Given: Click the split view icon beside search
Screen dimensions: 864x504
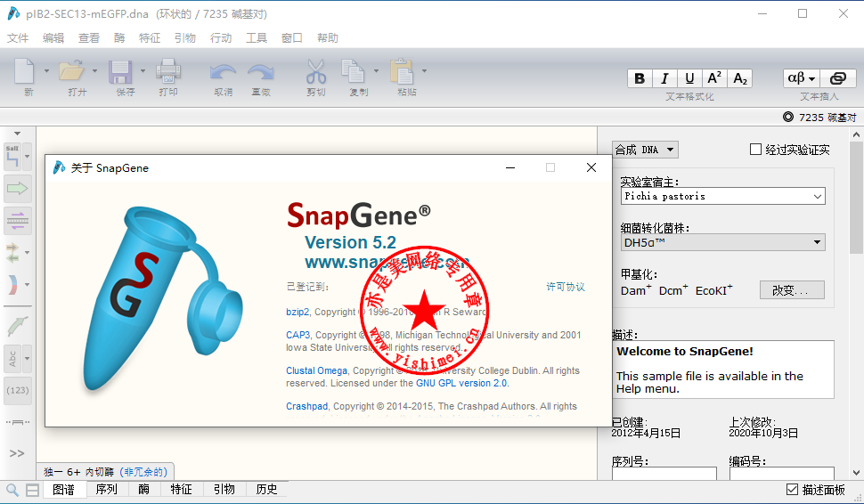Looking at the screenshot, I should pyautogui.click(x=32, y=490).
